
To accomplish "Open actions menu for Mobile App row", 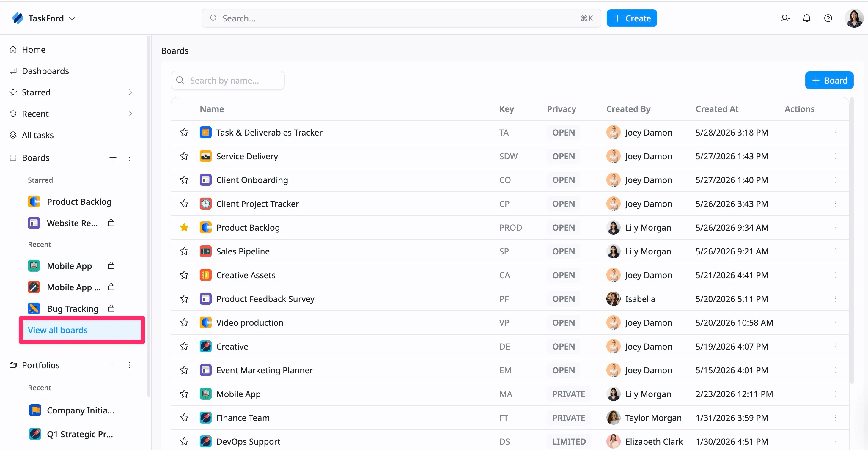I will (x=836, y=394).
